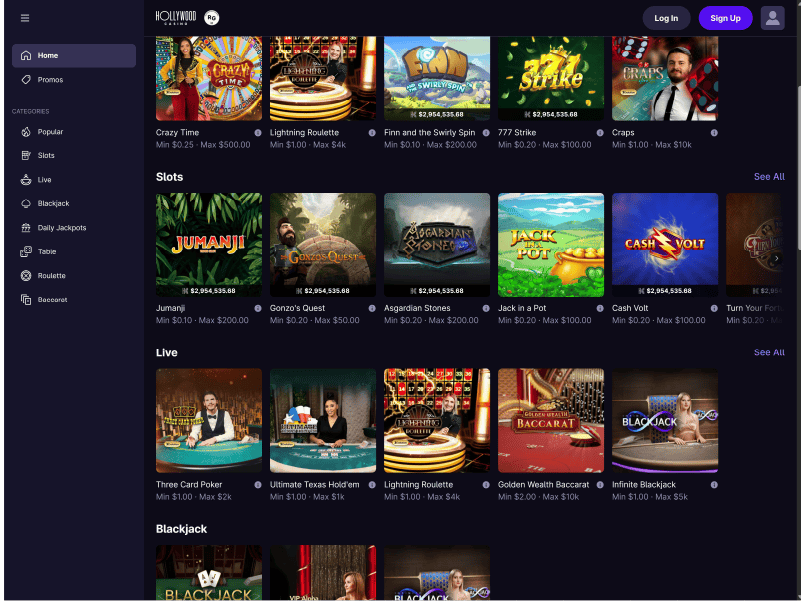801x601 pixels.
Task: Show info for Live section Lightning Roulette
Action: pyautogui.click(x=486, y=484)
